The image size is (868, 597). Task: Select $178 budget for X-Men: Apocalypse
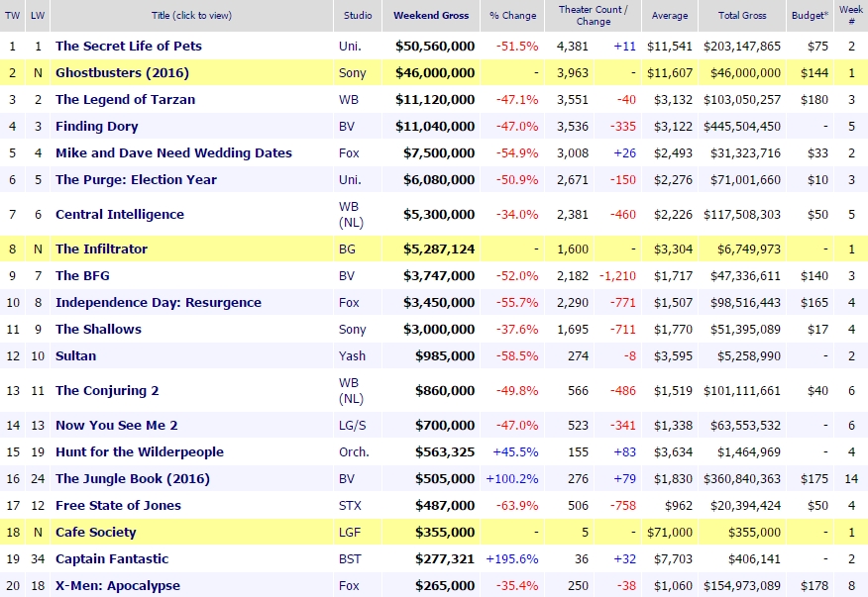point(814,585)
